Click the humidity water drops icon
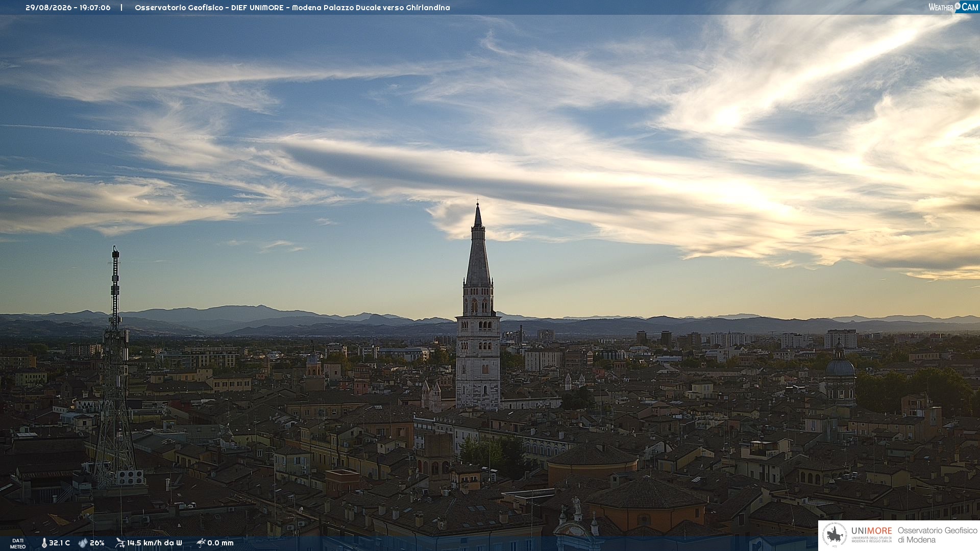The width and height of the screenshot is (980, 551). (83, 543)
